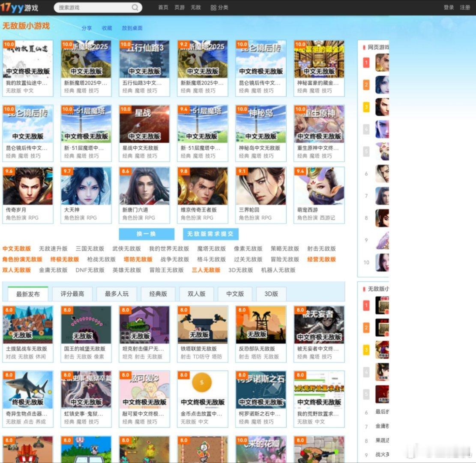Open the 中文无敌版 category link
476x463 pixels.
(17, 249)
